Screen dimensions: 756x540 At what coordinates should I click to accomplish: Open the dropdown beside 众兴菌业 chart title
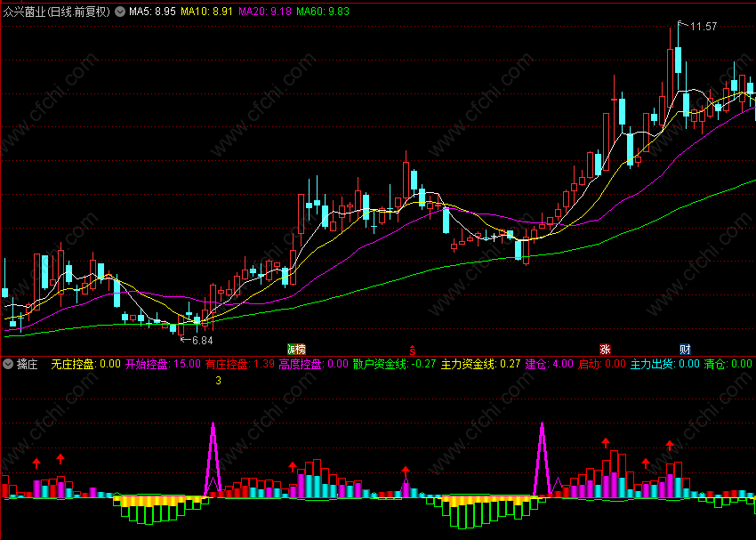click(120, 12)
